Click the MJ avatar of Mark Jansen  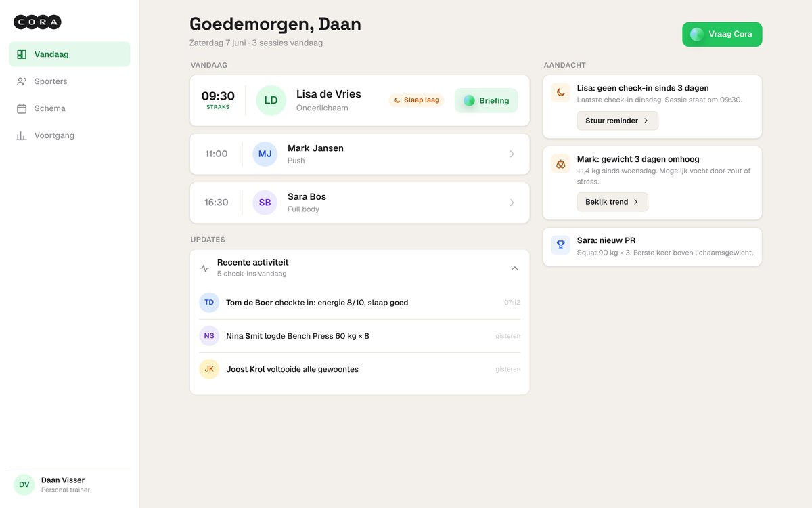[265, 154]
